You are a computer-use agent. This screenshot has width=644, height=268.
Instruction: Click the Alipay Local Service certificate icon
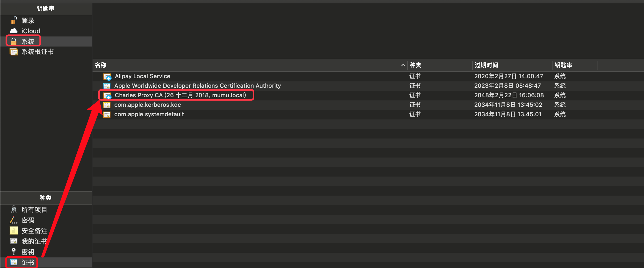(x=107, y=76)
